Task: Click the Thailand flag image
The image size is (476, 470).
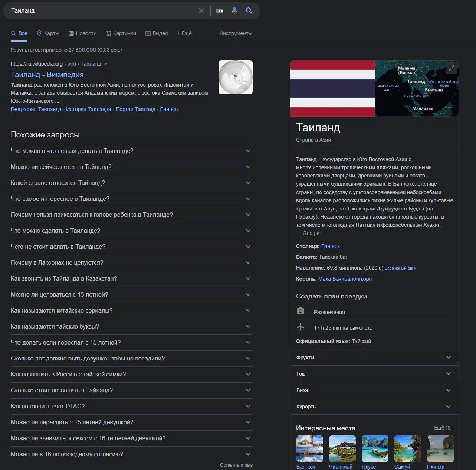Action: 332,88
